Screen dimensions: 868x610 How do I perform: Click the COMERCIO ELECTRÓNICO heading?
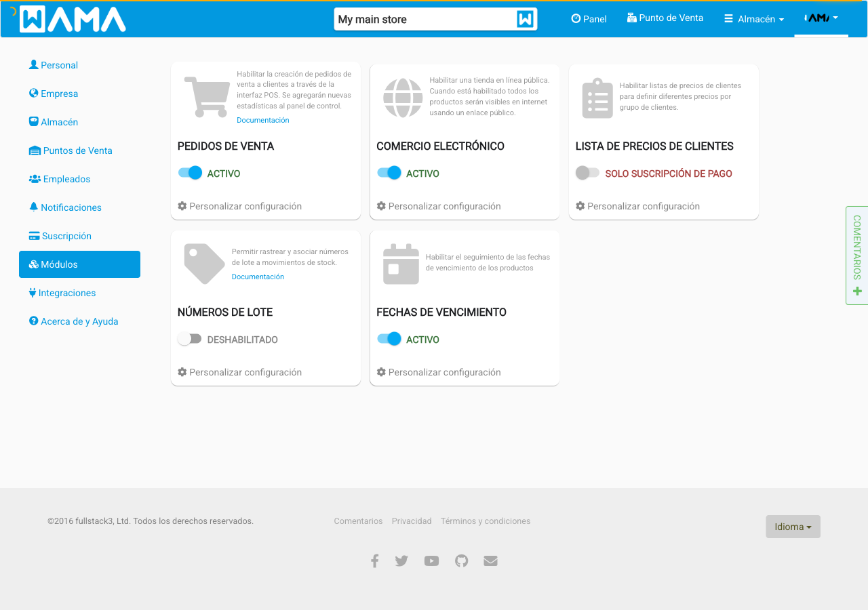point(441,146)
